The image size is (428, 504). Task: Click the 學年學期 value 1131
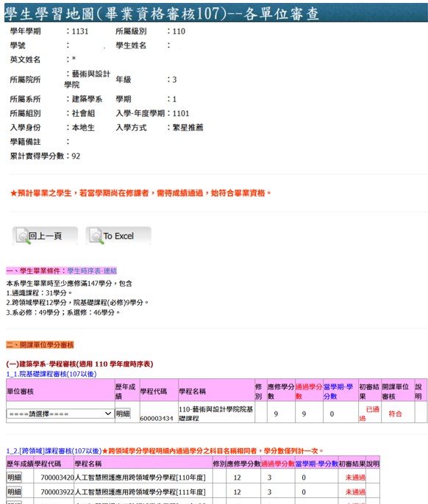pyautogui.click(x=80, y=31)
